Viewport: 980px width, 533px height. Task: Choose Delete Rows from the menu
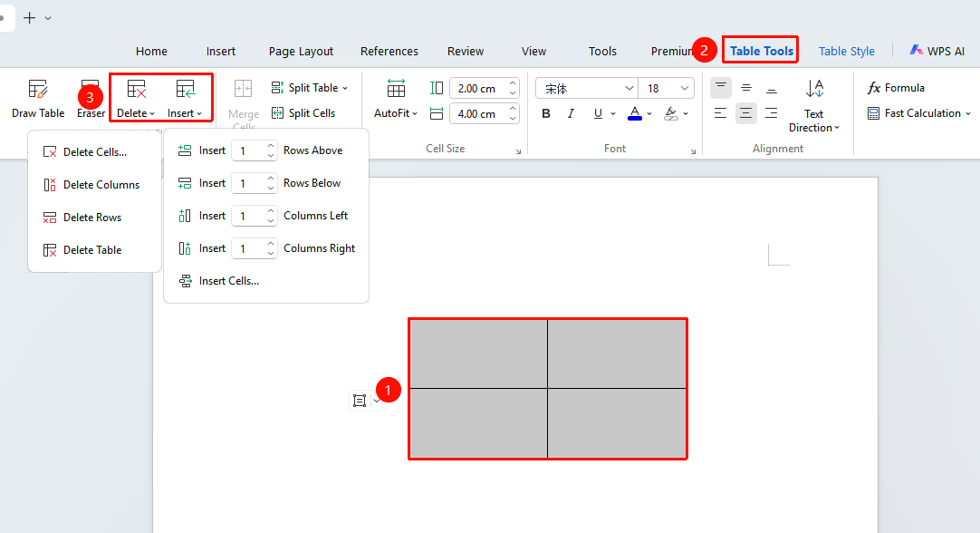pos(95,217)
